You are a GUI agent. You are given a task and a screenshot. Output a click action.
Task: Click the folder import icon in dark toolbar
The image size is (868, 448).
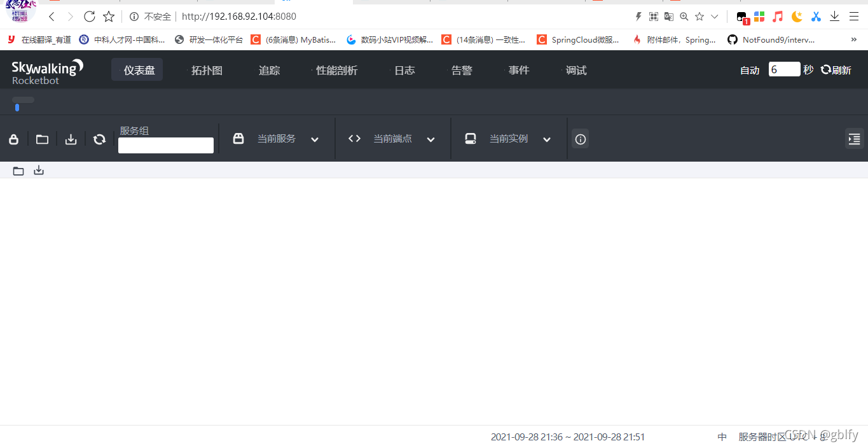[x=42, y=139]
